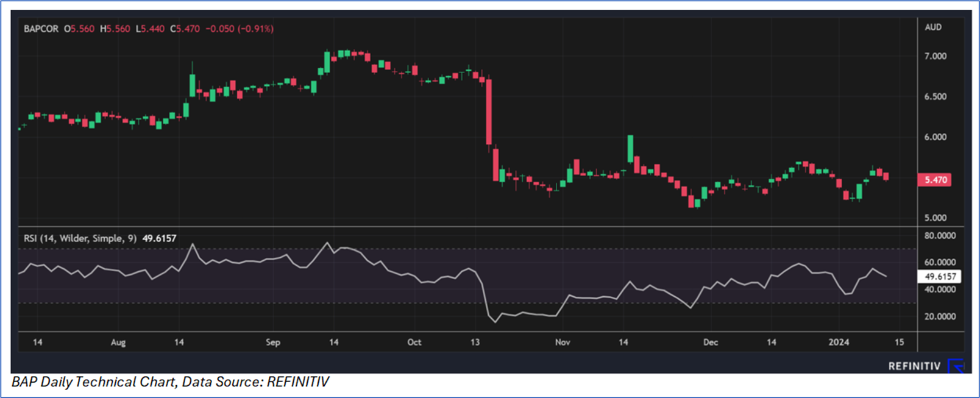Click the Oct date axis label

pos(414,342)
